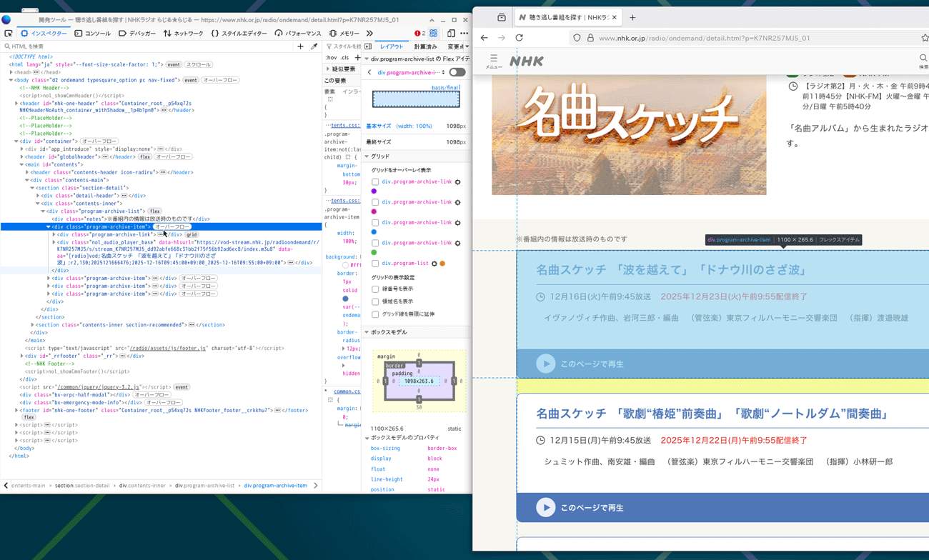Collapse the グリッド section
929x560 pixels.
click(x=367, y=156)
